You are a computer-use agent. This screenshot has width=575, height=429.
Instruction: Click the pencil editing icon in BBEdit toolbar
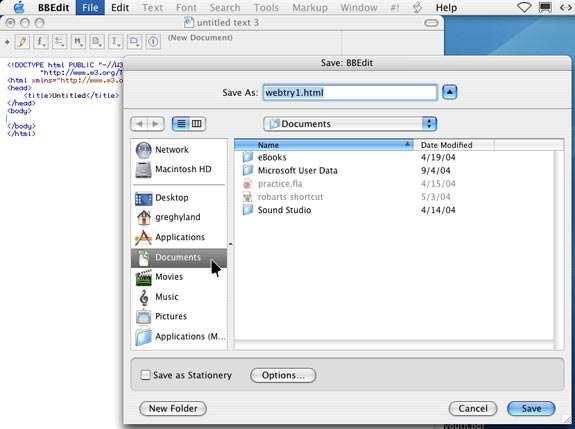(x=22, y=42)
